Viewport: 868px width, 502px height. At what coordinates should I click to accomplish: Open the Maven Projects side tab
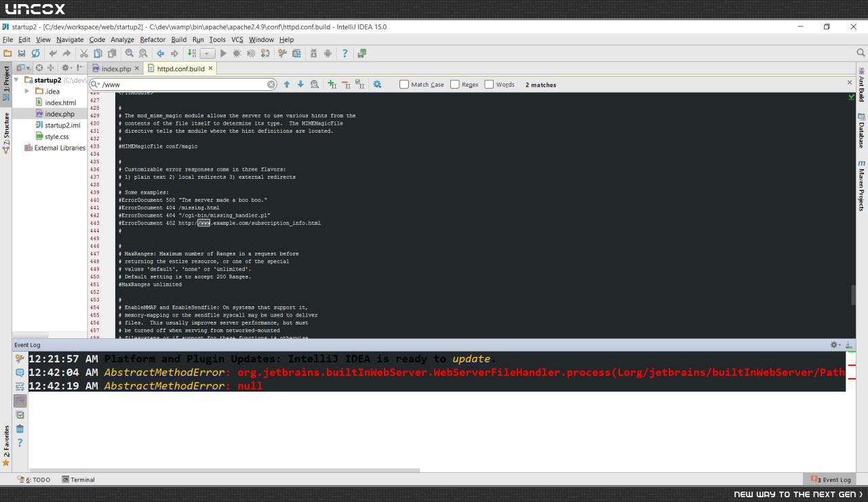861,186
